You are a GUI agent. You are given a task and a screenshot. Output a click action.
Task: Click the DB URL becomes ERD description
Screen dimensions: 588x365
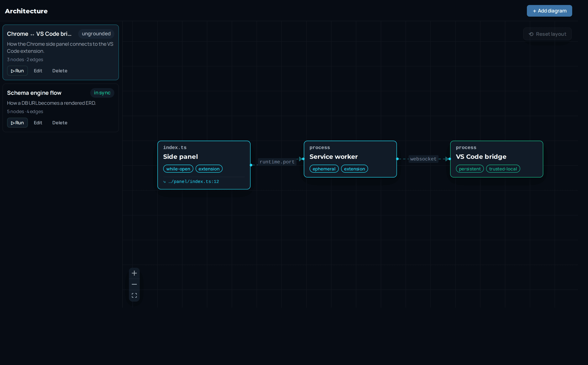[51, 103]
